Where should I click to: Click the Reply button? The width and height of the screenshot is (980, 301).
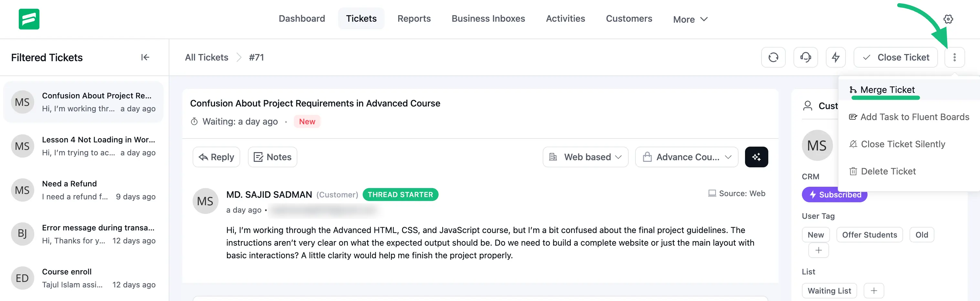(216, 157)
